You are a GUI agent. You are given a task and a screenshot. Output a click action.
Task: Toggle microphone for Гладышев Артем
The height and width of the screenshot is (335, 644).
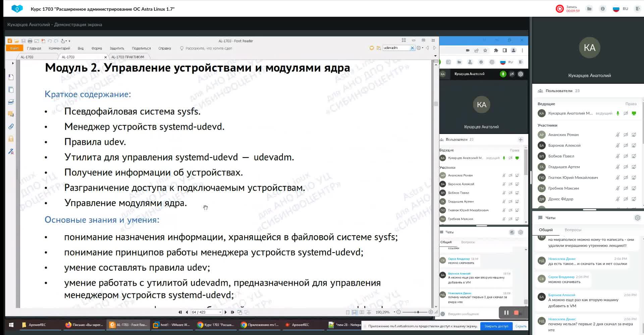click(618, 167)
